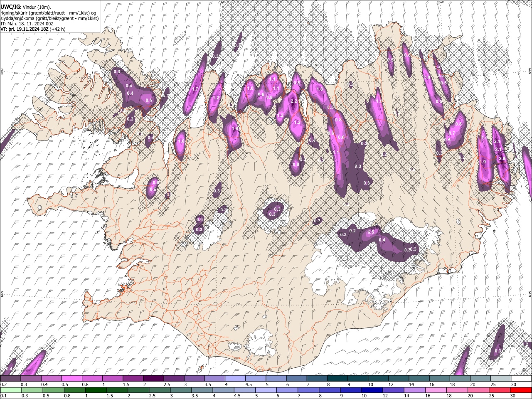
Task: Click the snow legend swatch between 0.2 and 0.3
Action: pyautogui.click(x=11, y=378)
